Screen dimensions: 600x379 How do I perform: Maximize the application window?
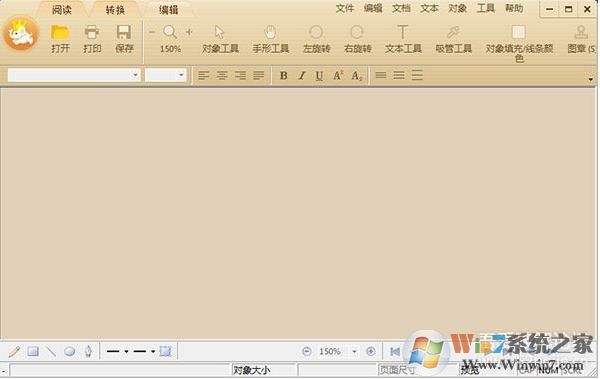568,9
